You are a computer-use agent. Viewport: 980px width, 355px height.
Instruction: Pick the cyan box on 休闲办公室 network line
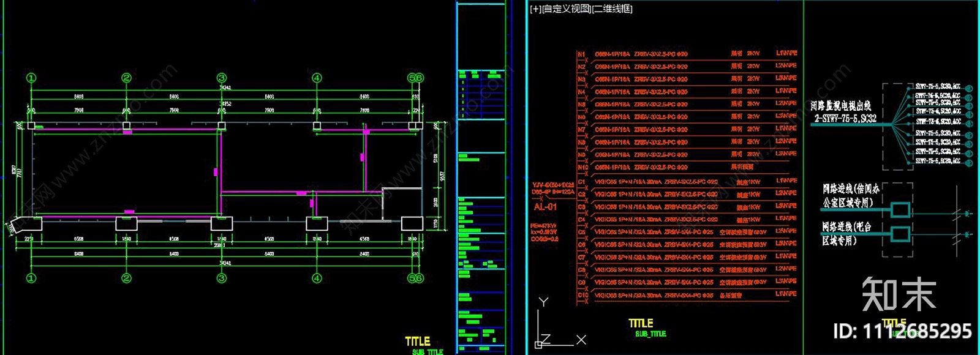[900, 210]
